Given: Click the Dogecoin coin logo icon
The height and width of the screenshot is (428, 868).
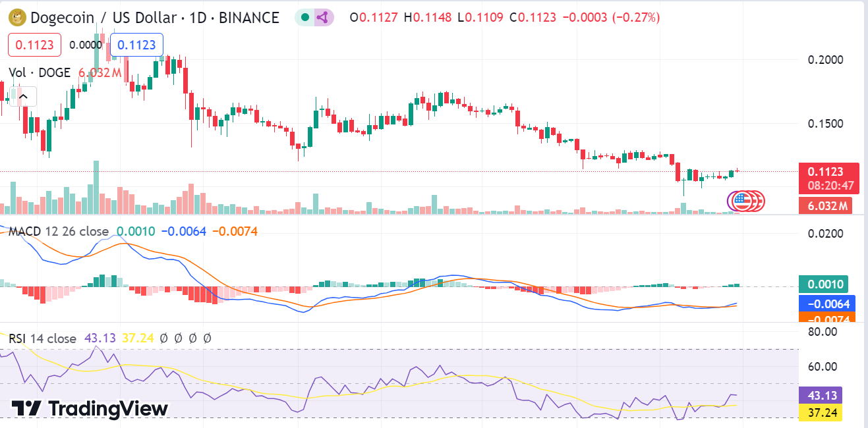Looking at the screenshot, I should click(x=16, y=18).
